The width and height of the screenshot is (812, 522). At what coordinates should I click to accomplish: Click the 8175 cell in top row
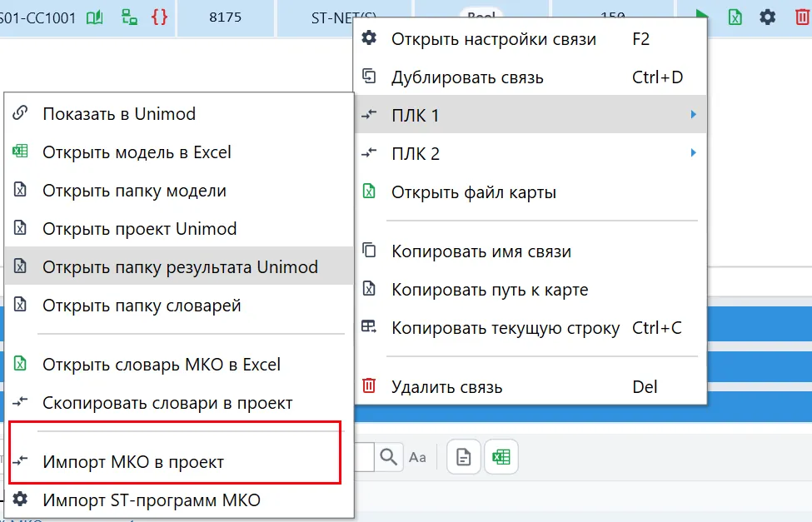pos(225,17)
